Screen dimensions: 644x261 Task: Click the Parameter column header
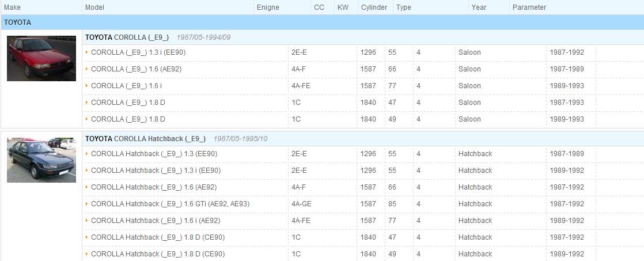point(529,7)
